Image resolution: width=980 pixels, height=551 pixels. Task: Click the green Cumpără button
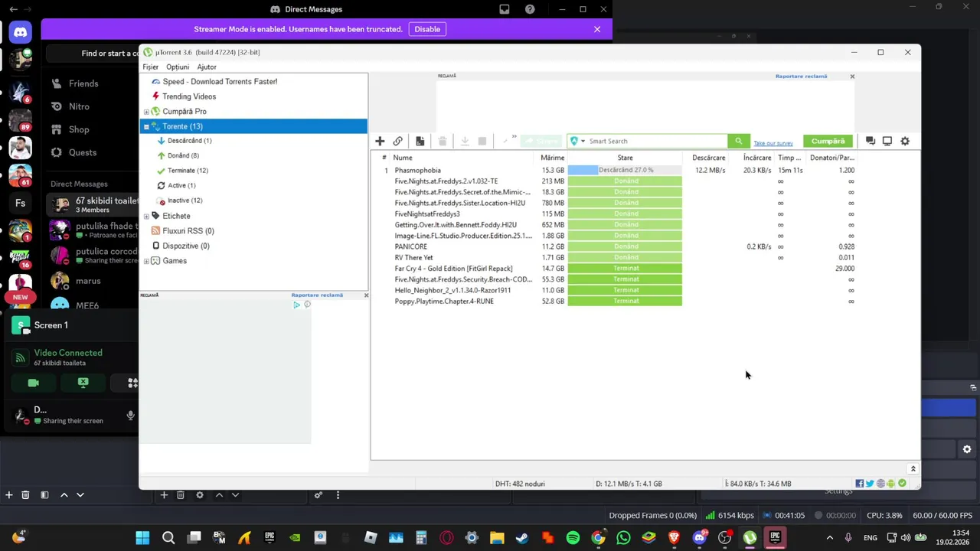(x=828, y=141)
